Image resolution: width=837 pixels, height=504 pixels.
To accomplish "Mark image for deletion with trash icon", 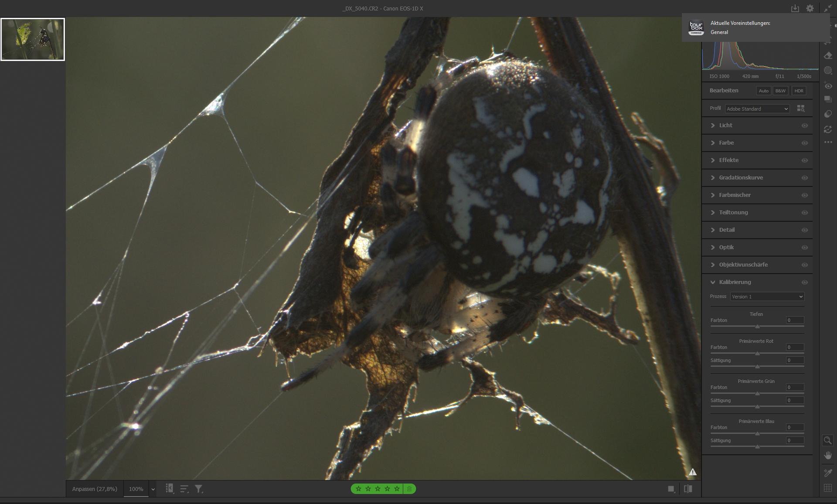I will pos(409,489).
